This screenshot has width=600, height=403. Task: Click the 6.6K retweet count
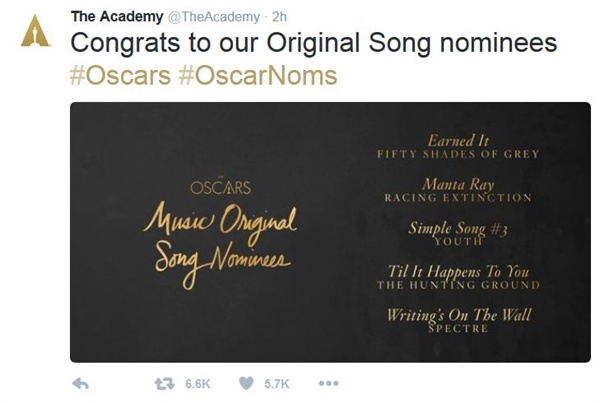(197, 383)
